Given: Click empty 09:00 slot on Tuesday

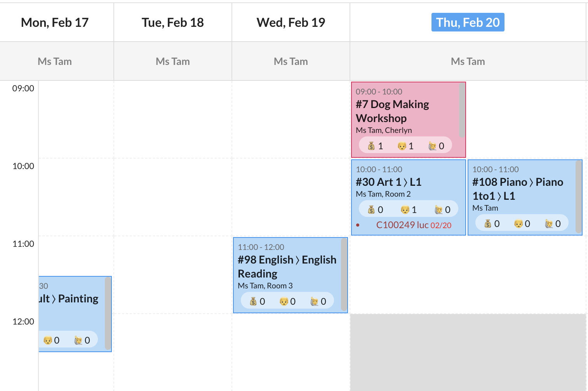Looking at the screenshot, I should coord(173,119).
